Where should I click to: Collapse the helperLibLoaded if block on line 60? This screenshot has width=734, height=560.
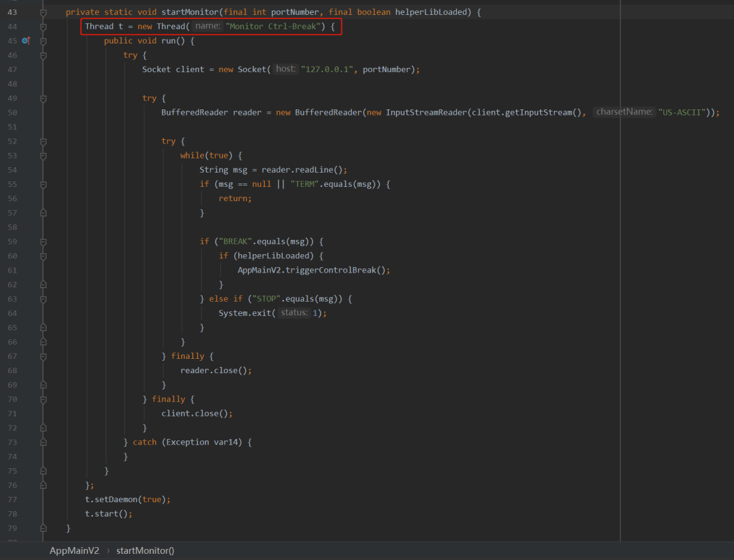[43, 257]
